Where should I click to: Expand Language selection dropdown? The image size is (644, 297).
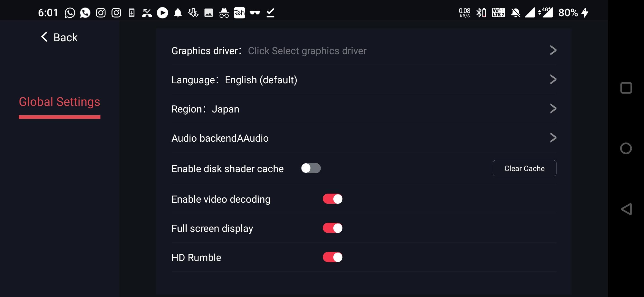click(364, 80)
